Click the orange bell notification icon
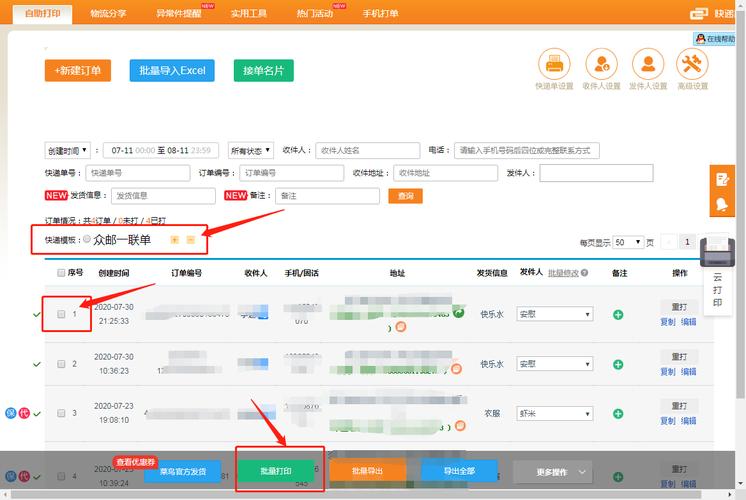The height and width of the screenshot is (500, 746). (x=722, y=205)
